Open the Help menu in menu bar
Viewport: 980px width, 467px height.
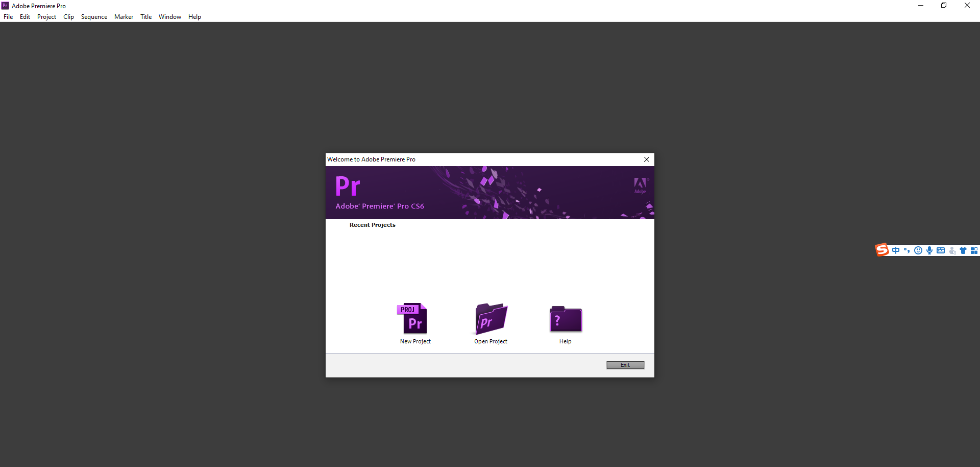coord(194,17)
